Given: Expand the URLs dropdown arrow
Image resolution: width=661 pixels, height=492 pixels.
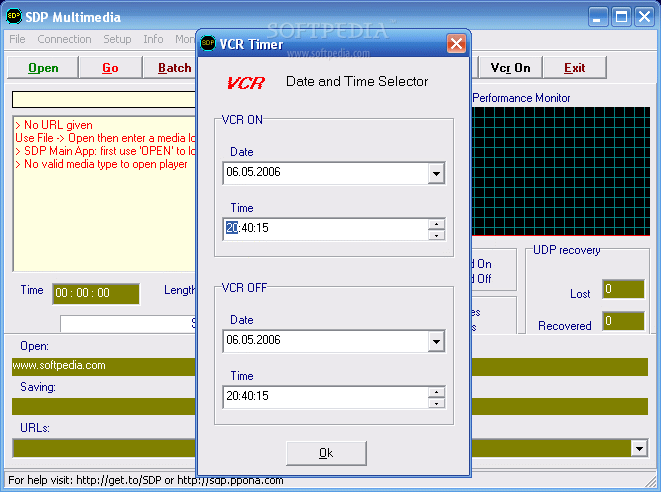Looking at the screenshot, I should pyautogui.click(x=639, y=448).
